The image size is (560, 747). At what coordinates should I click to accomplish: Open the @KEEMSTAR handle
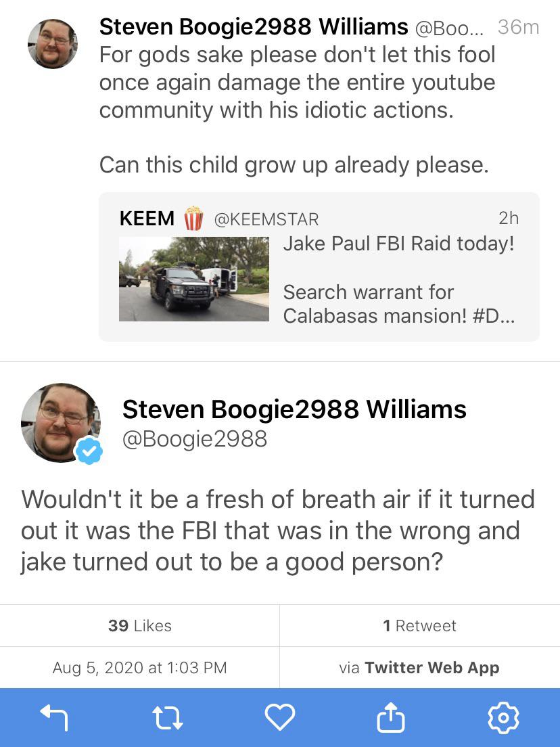pos(266,220)
